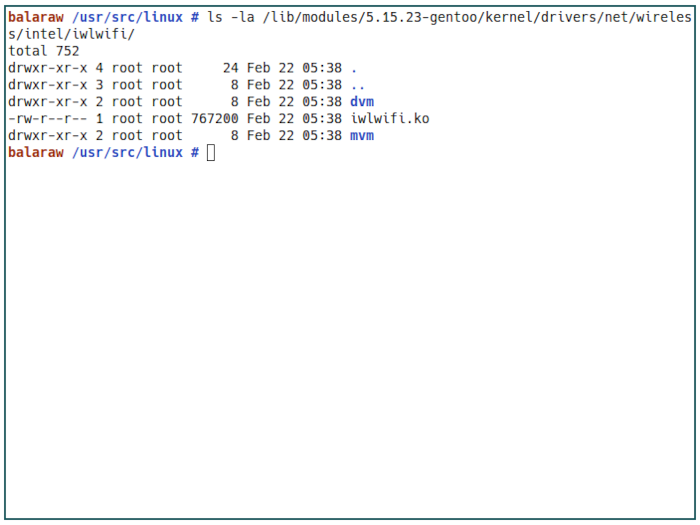Screen dimensions: 700x525
Task: Click 'balaraw' hostname in the first prompt
Action: click(36, 17)
